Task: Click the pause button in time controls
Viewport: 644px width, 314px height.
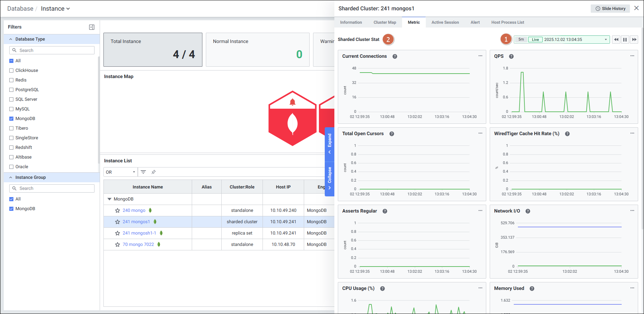Action: (625, 40)
